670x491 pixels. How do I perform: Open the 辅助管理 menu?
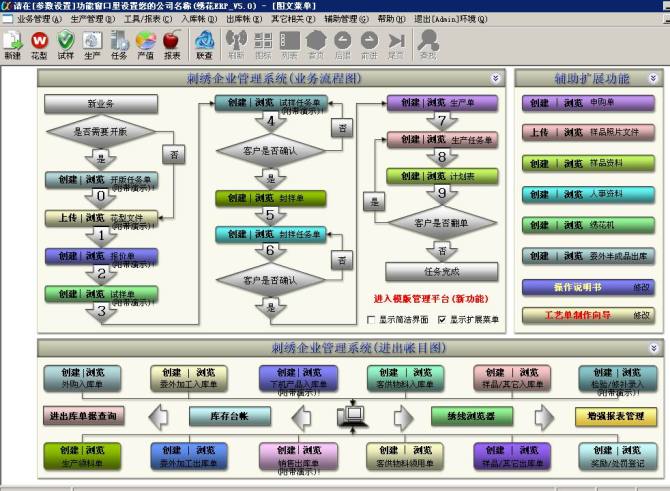coord(346,18)
